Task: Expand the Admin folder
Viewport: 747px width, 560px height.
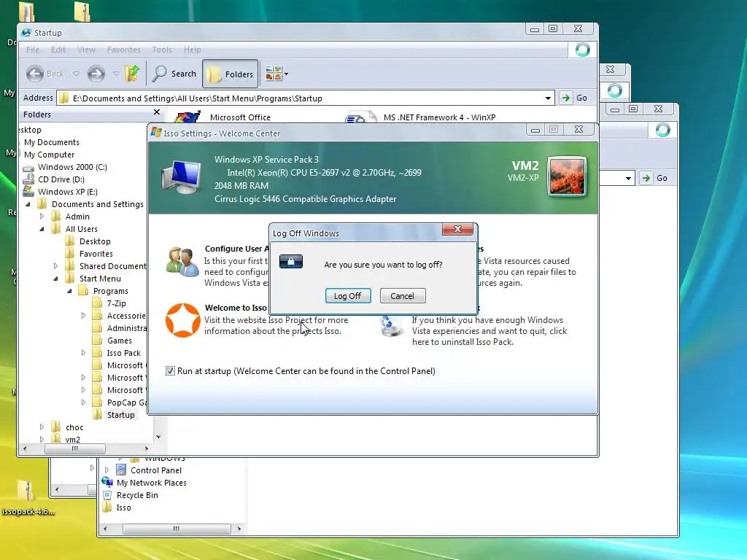Action: (42, 216)
